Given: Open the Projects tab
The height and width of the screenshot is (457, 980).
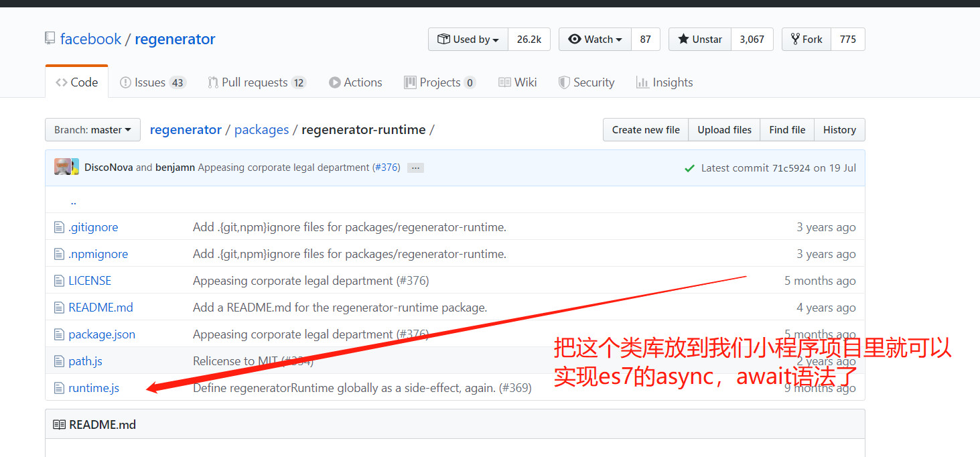Looking at the screenshot, I should click(x=439, y=82).
